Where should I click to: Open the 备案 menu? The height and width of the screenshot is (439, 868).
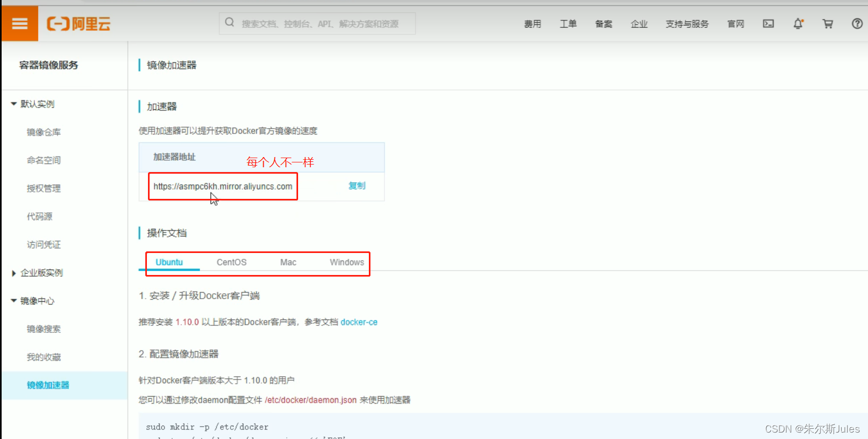(x=604, y=24)
